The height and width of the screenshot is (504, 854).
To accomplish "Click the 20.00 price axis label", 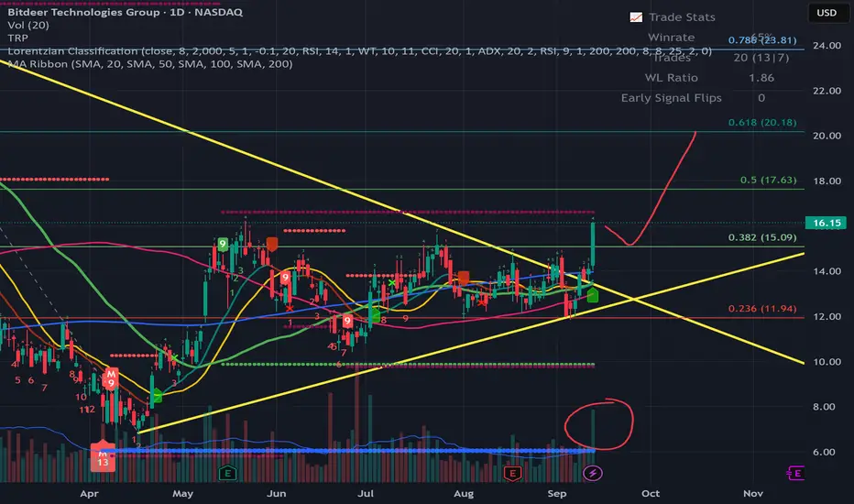I will (x=827, y=137).
